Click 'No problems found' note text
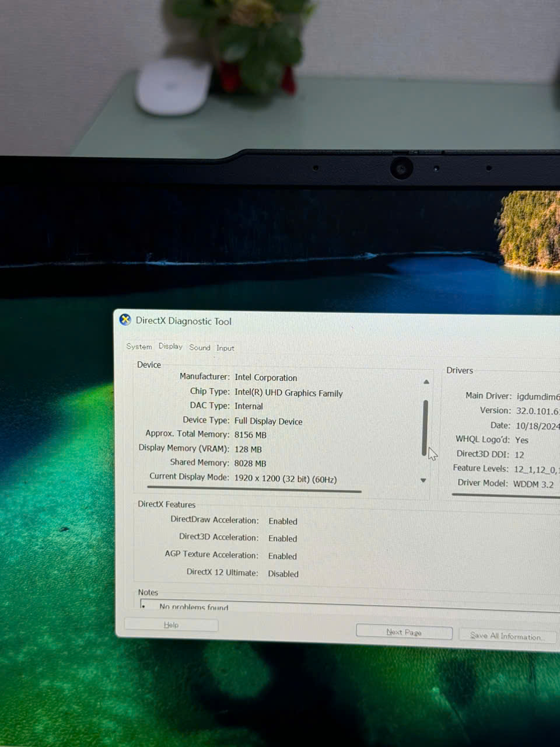The image size is (560, 747). point(194,607)
